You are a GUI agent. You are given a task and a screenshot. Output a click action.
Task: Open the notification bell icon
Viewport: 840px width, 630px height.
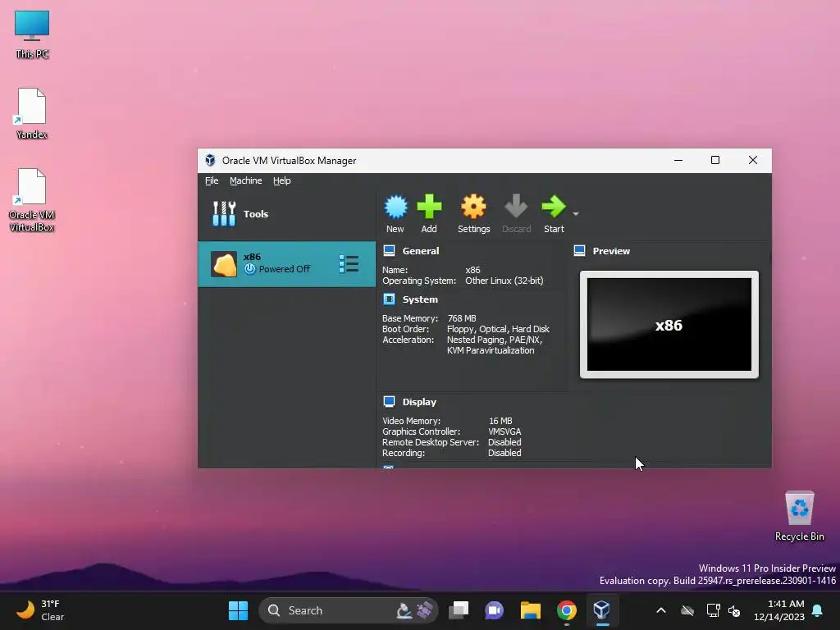[x=818, y=610]
